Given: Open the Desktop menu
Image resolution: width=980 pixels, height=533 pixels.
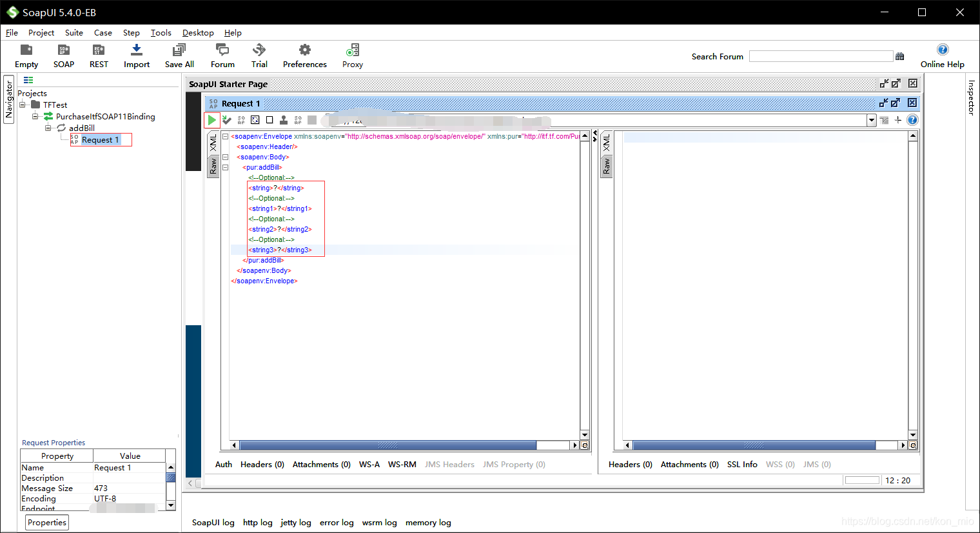Looking at the screenshot, I should click(x=198, y=32).
